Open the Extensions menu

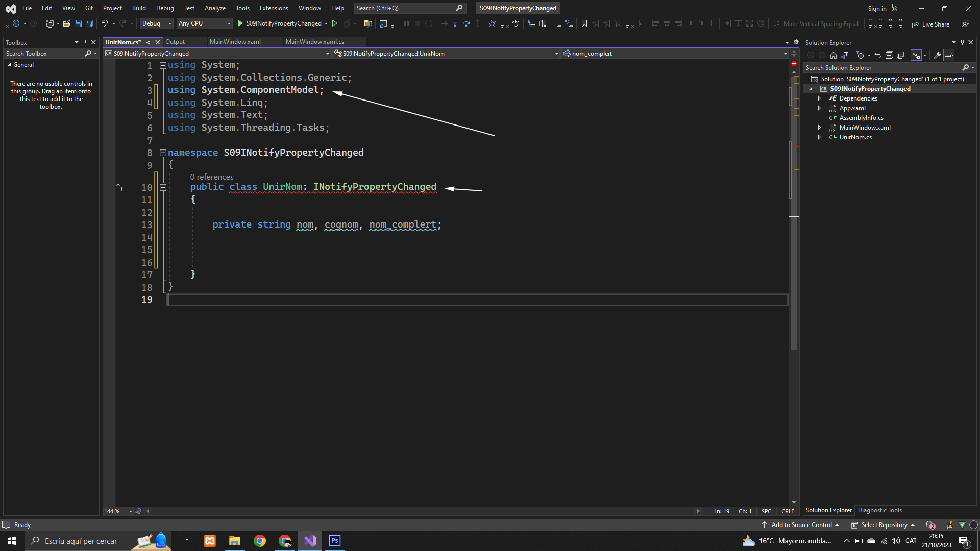[x=274, y=8]
